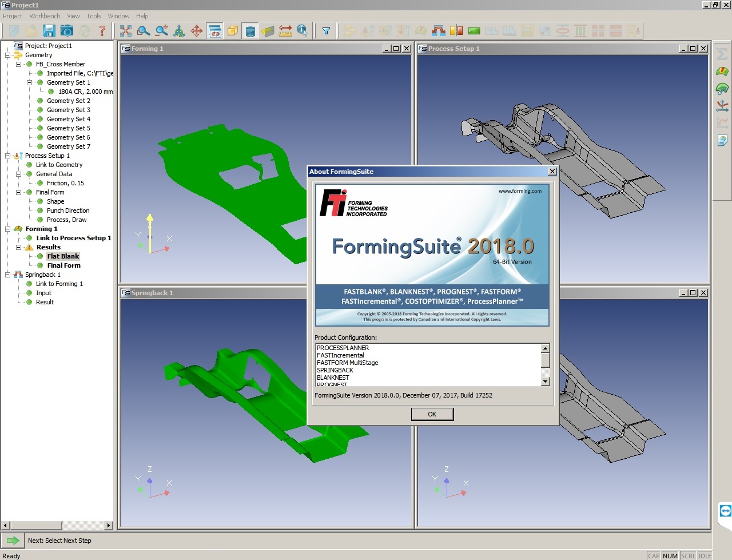Click the axis curve plot sidebar icon
Screen dimensions: 732x560
pyautogui.click(x=722, y=106)
